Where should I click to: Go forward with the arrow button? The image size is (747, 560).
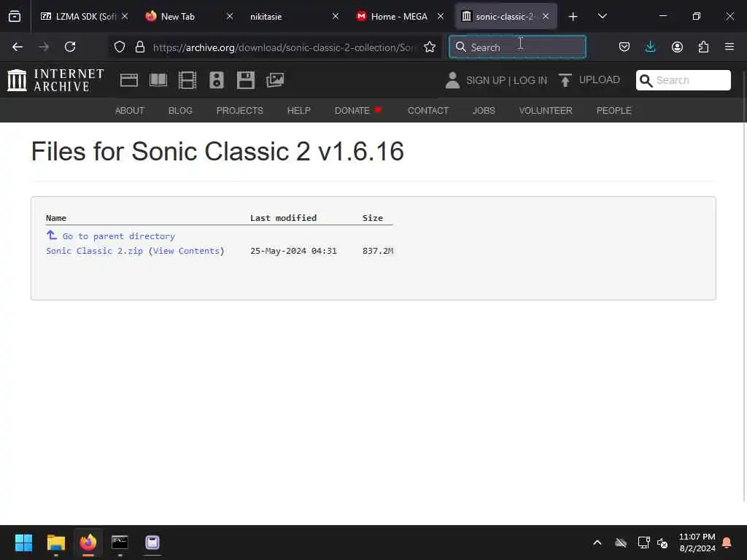(44, 47)
